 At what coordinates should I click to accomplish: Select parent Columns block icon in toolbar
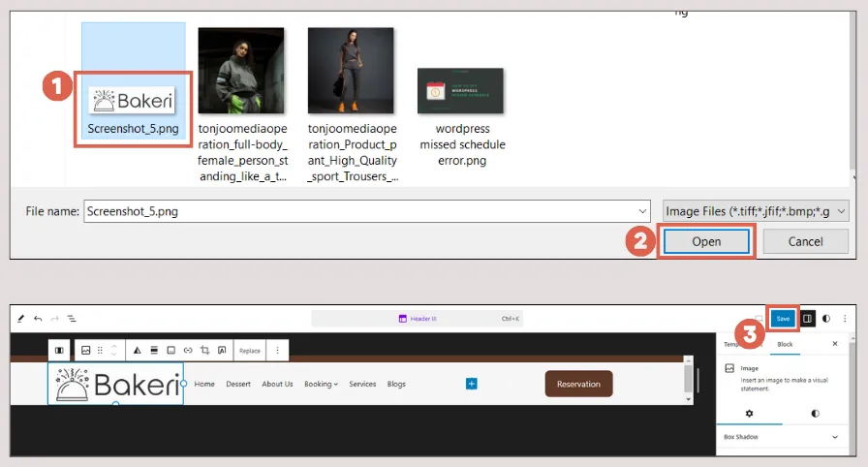59,351
